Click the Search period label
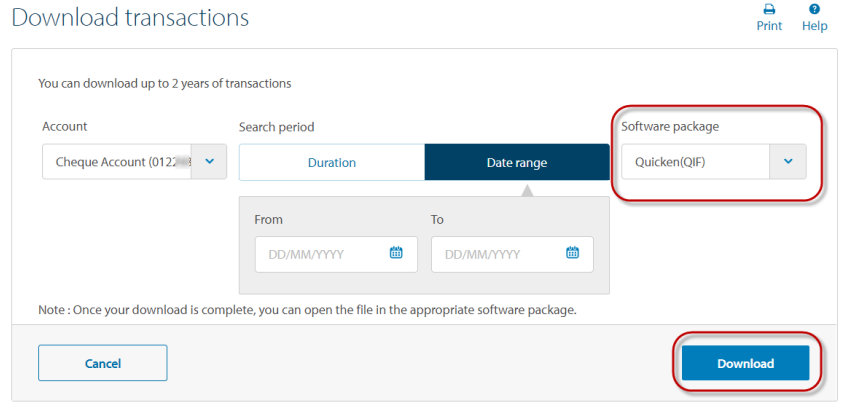This screenshot has width=850, height=414. 276,128
